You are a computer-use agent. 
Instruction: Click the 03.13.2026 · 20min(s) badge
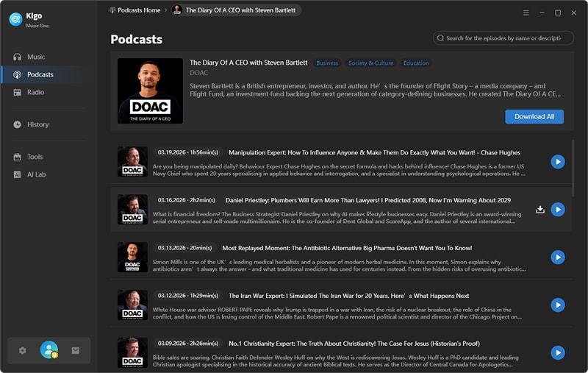pos(184,248)
